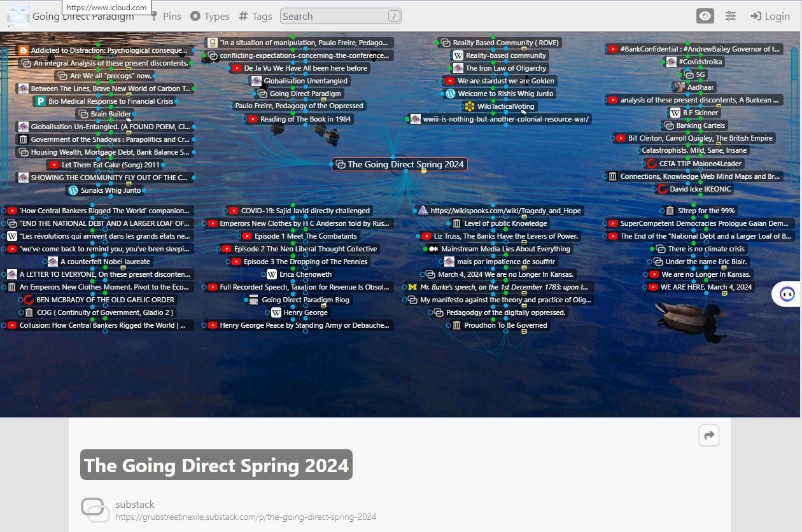Screen dimensions: 802x532
Task: Select Proudhon To Be Governed node
Action: tap(500, 325)
